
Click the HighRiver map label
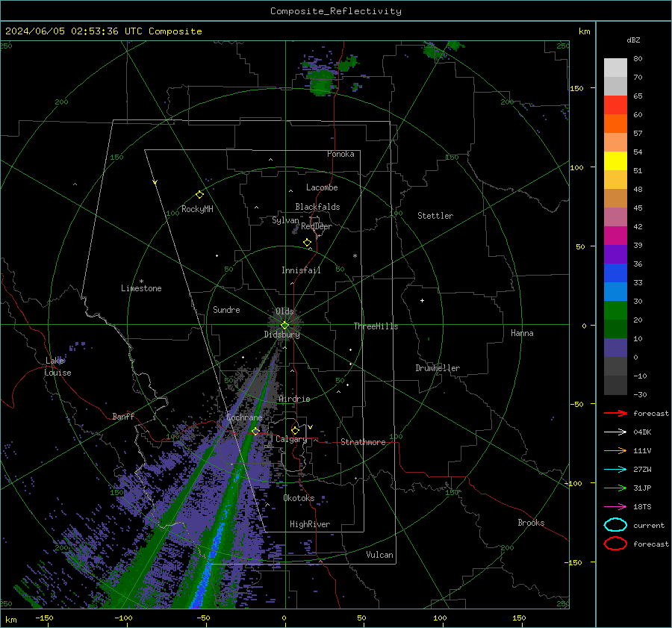pos(309,524)
